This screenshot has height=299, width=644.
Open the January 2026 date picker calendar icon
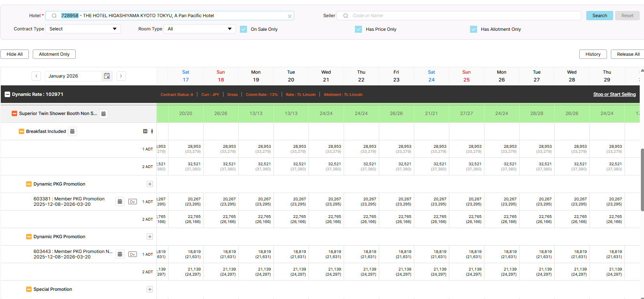[107, 76]
